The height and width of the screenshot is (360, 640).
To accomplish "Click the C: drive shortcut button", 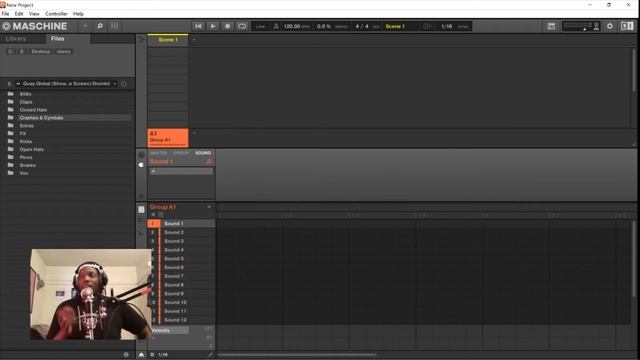I will [x=11, y=51].
